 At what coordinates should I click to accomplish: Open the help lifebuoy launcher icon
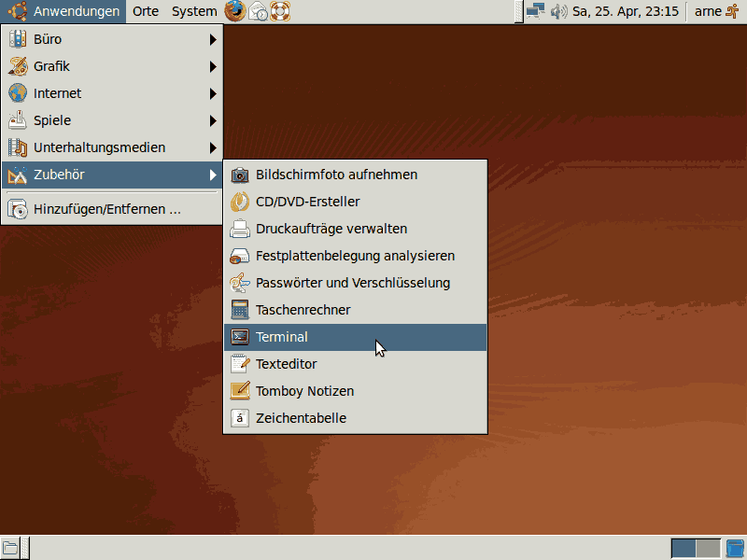pos(280,11)
